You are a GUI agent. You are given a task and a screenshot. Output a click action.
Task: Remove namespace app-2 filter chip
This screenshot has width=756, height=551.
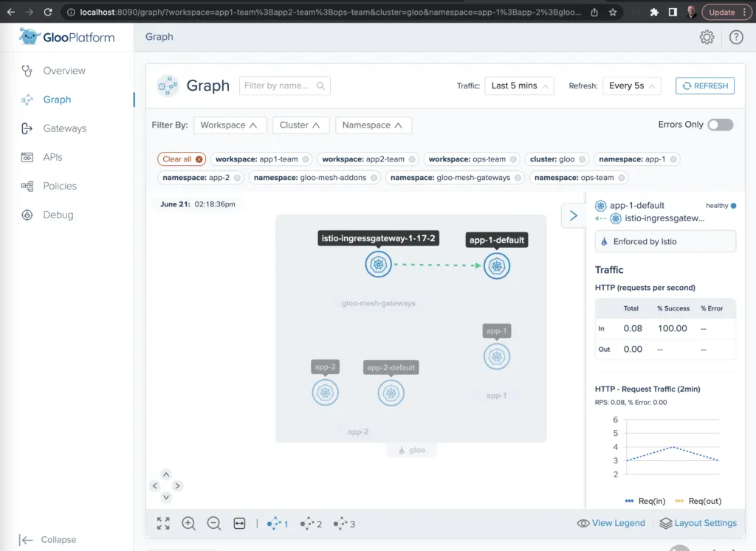(x=237, y=178)
